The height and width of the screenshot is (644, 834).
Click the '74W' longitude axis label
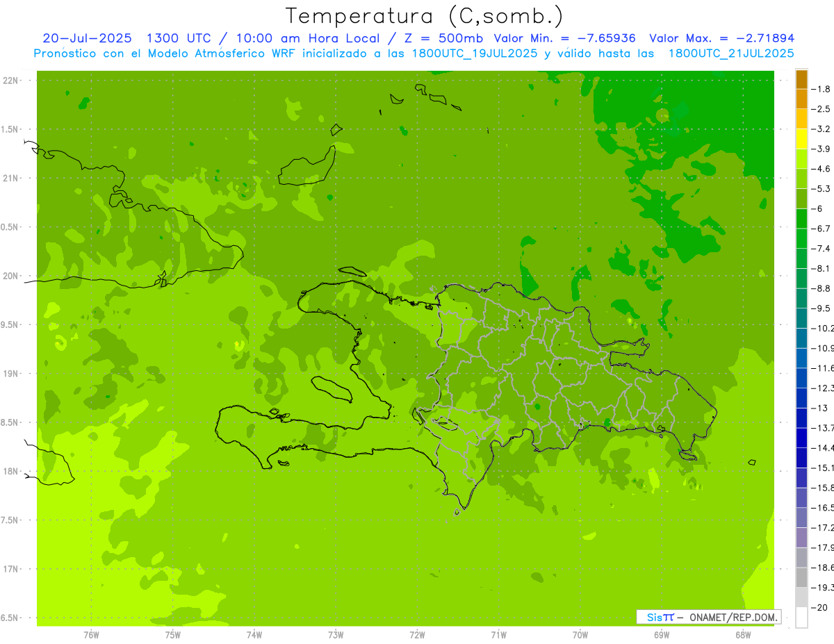254,634
